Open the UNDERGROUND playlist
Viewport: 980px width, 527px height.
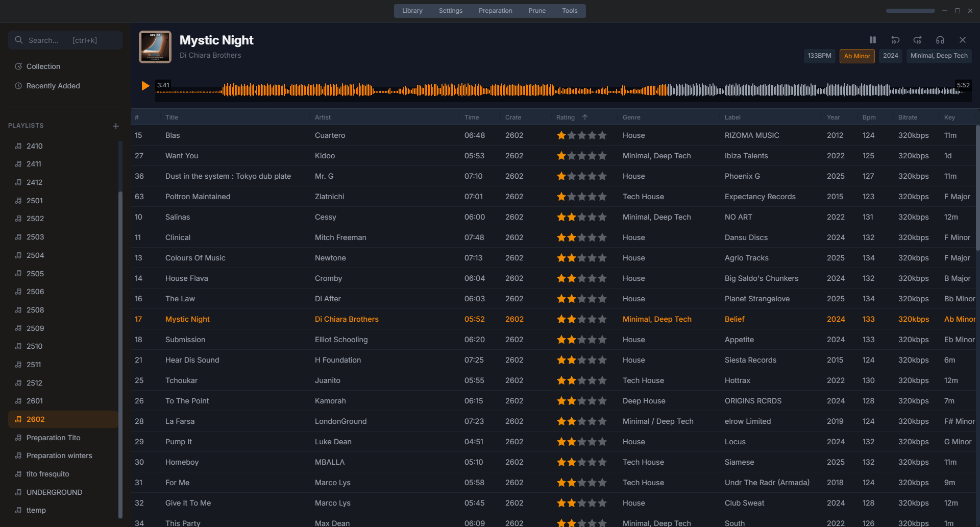tap(54, 492)
